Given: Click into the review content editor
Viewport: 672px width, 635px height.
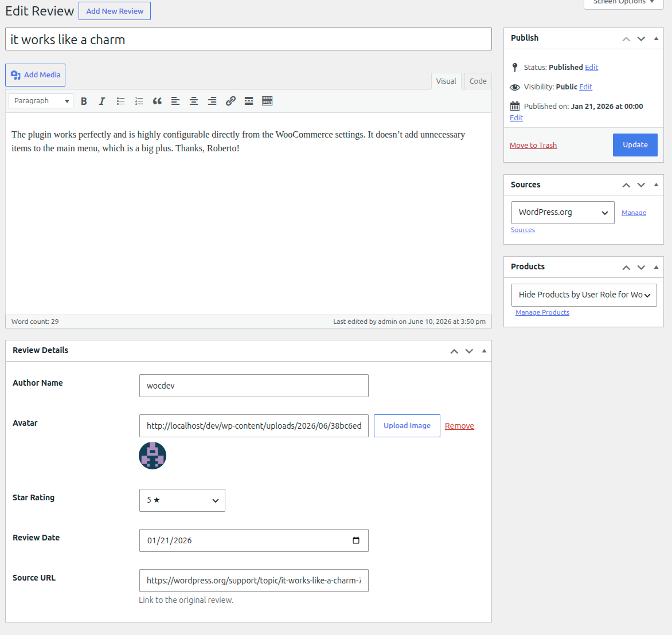Looking at the screenshot, I should coord(249,214).
